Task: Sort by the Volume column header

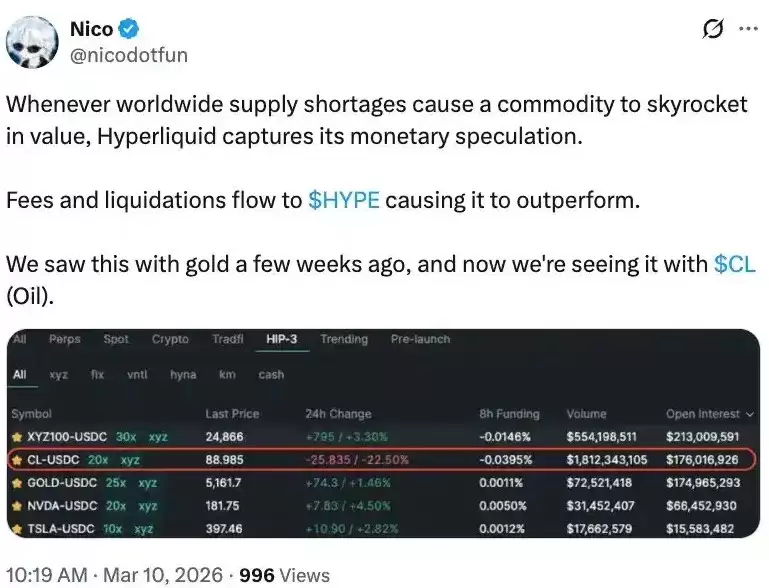Action: tap(586, 414)
